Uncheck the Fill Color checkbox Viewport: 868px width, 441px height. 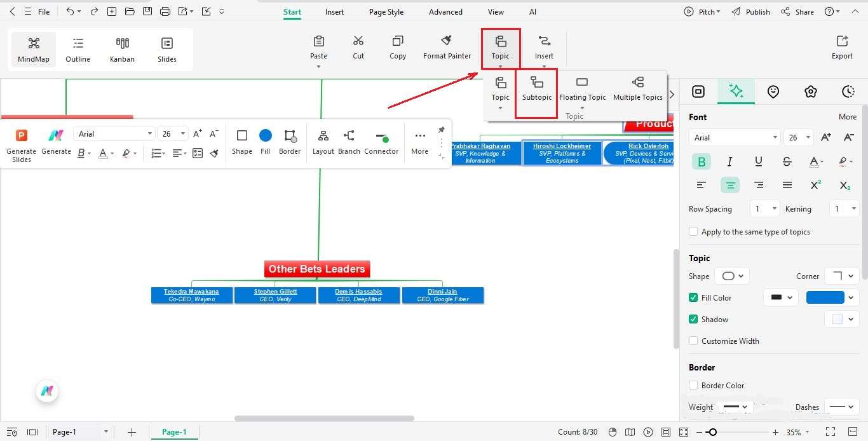tap(693, 297)
